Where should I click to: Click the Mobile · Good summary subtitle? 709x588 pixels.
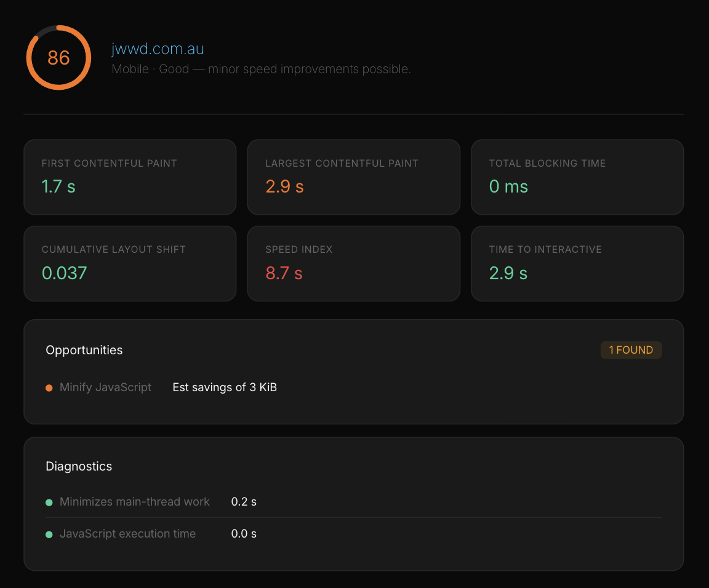tap(262, 69)
